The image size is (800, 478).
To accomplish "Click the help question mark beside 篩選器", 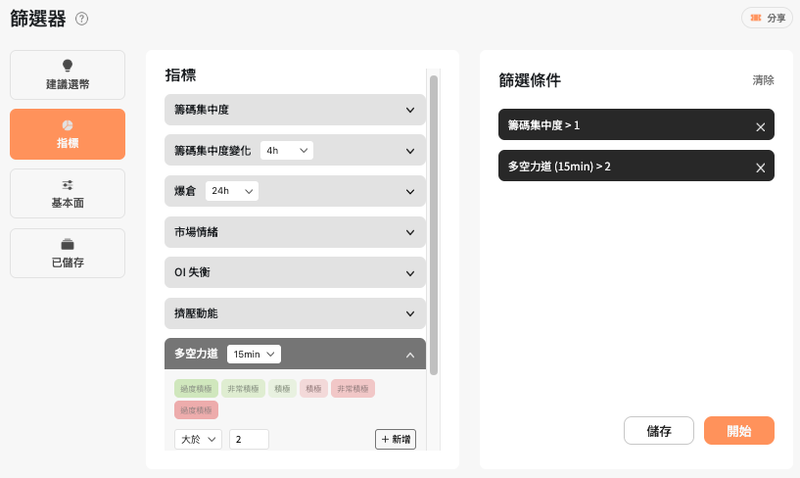I will (82, 19).
